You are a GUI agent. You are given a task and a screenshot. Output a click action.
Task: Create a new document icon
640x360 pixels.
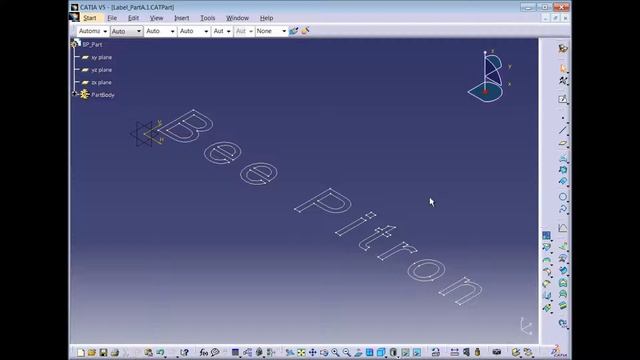80,352
